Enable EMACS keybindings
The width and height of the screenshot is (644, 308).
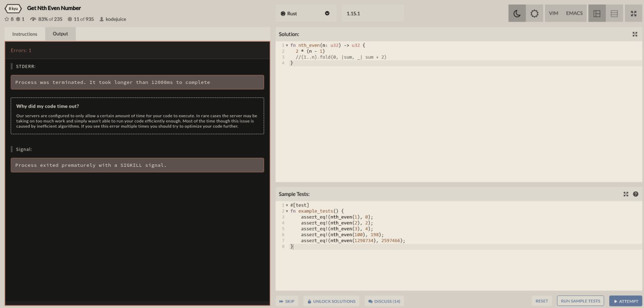(575, 14)
